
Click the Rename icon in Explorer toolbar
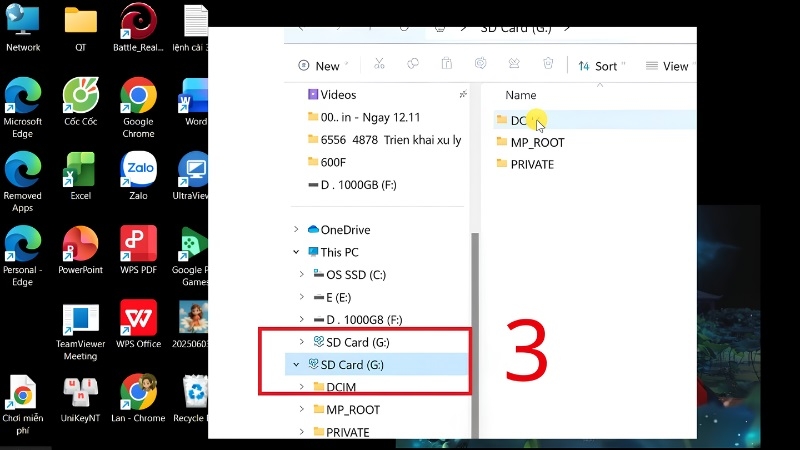click(x=480, y=64)
